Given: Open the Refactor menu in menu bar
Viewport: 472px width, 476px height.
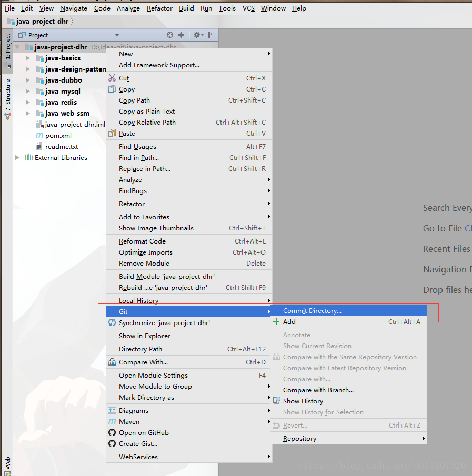Looking at the screenshot, I should [x=159, y=8].
